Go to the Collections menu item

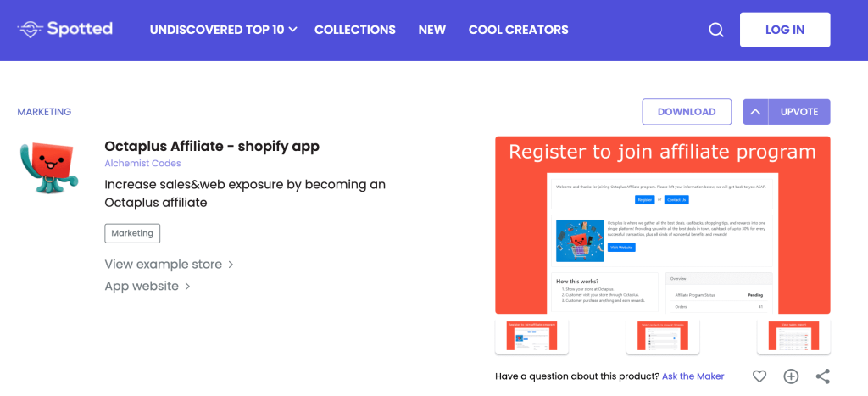[x=355, y=30]
